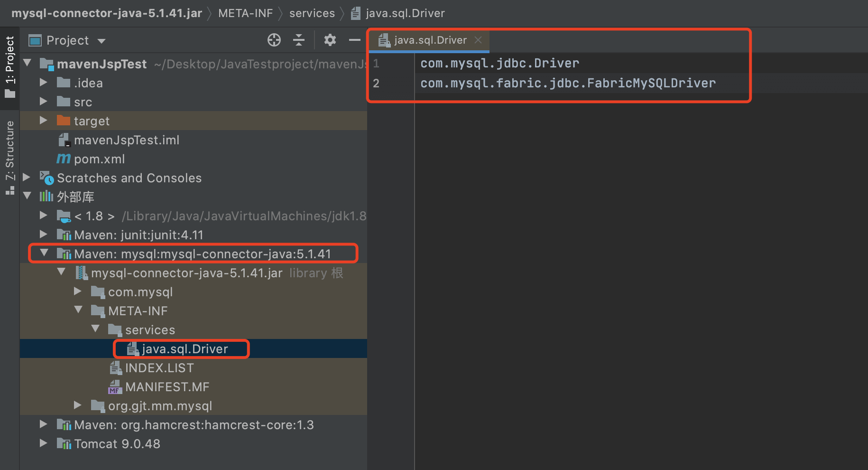This screenshot has height=470, width=868.
Task: Collapse the META-INF folder arrow
Action: pos(78,310)
